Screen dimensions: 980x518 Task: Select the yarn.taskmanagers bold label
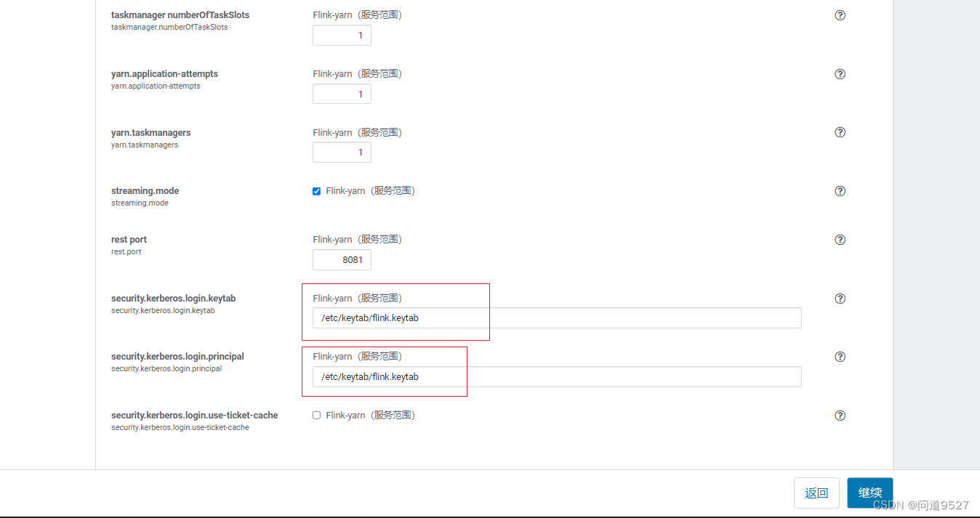coord(151,133)
